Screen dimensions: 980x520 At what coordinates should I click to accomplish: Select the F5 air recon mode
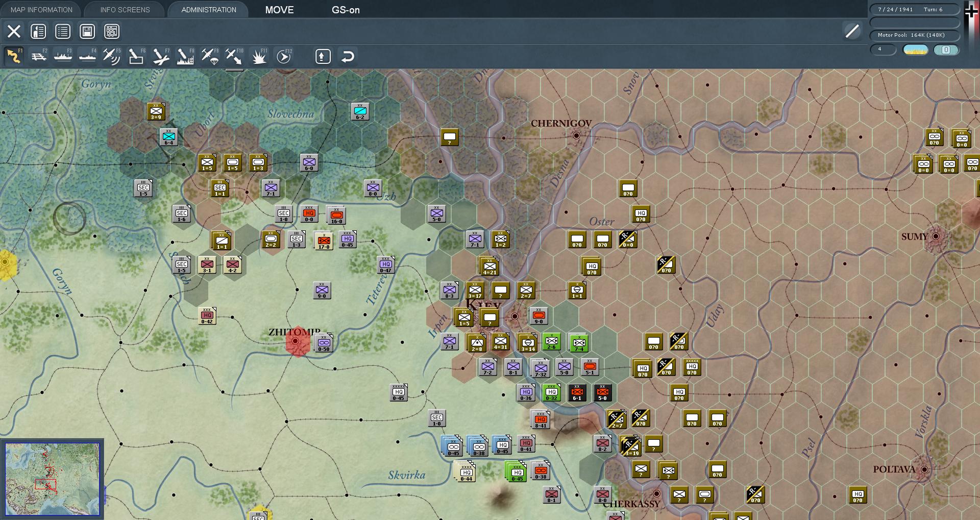(112, 56)
